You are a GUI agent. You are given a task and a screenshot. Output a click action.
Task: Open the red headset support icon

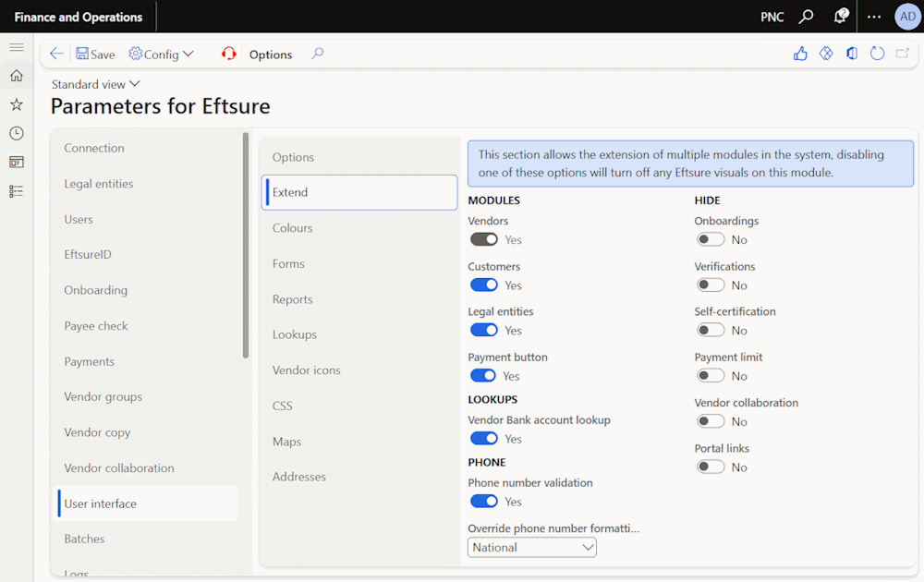coord(228,54)
